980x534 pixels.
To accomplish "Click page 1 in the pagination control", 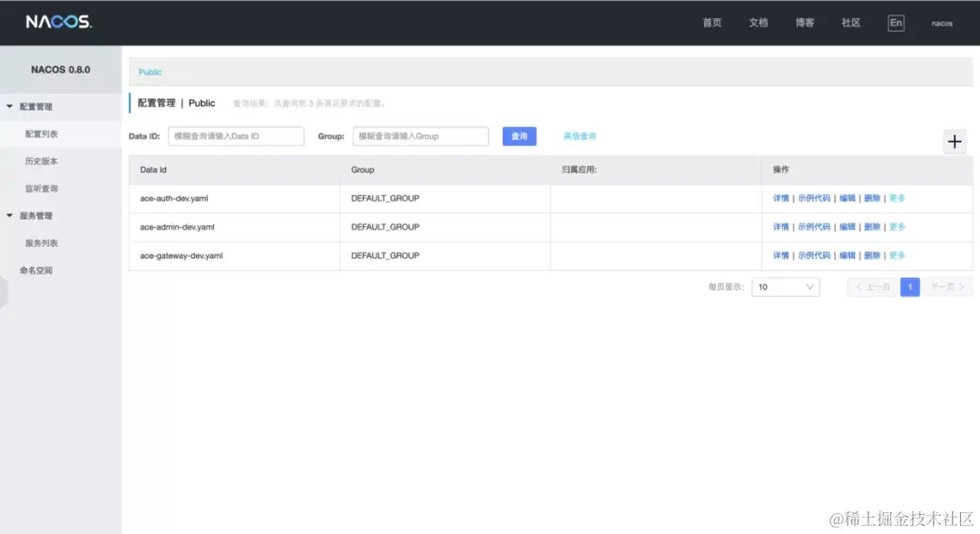I will click(910, 286).
